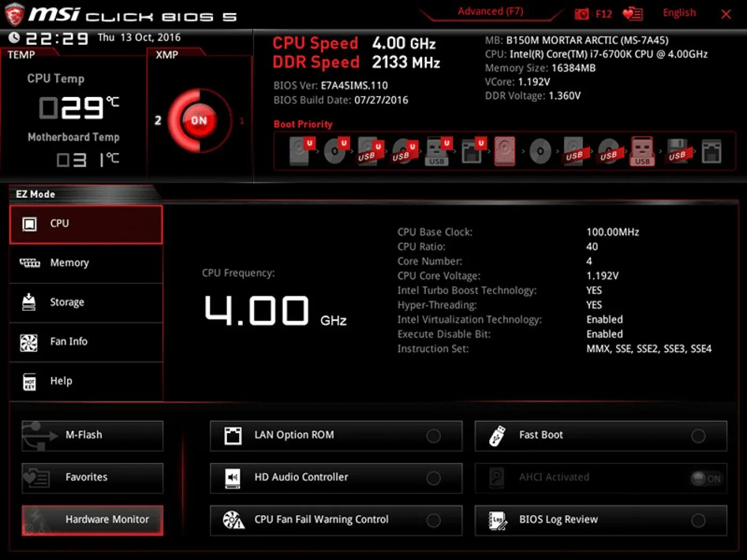747x560 pixels.
Task: Click the Boot Priority heading
Action: click(x=303, y=124)
